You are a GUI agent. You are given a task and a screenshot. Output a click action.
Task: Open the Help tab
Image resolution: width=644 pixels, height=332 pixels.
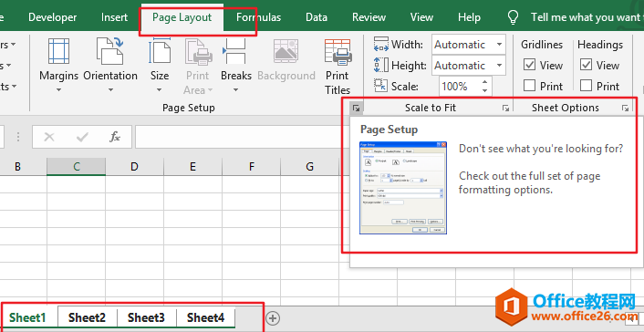469,17
